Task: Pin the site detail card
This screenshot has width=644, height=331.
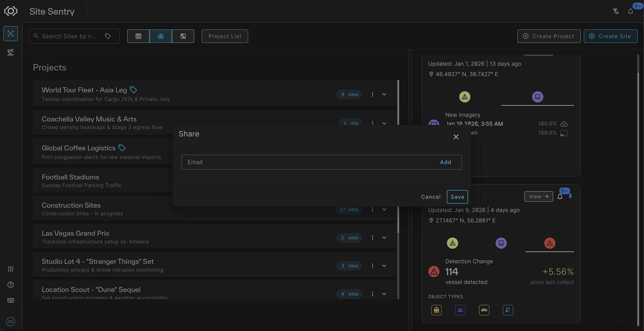Action: (570, 196)
